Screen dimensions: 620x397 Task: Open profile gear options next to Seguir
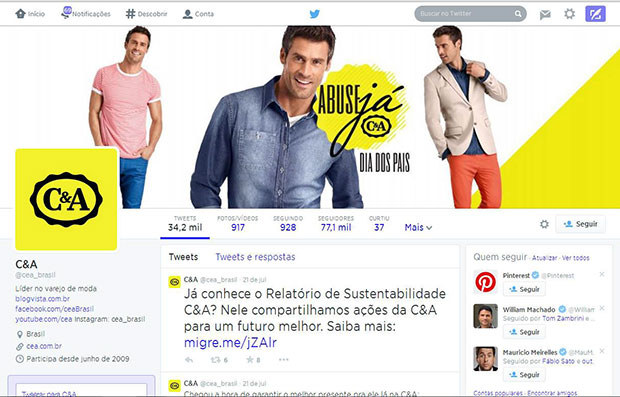pyautogui.click(x=544, y=224)
